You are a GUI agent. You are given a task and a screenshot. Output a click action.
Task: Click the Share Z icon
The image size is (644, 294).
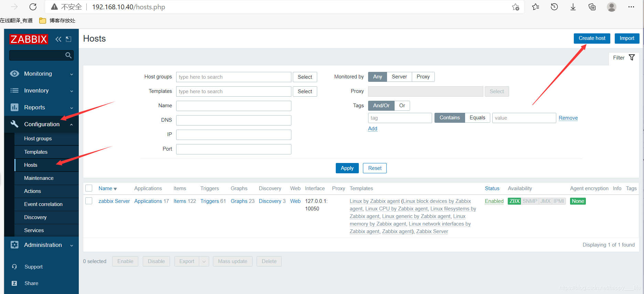point(14,283)
